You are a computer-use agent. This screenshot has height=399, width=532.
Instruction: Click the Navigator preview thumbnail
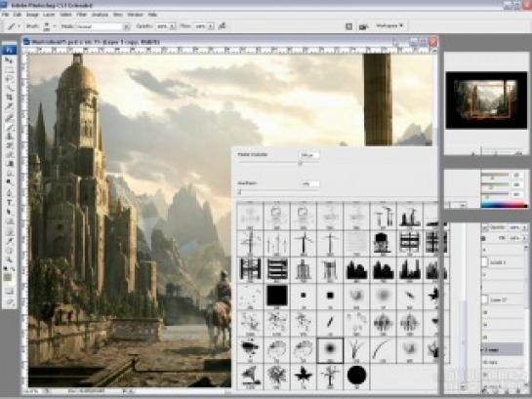(486, 100)
